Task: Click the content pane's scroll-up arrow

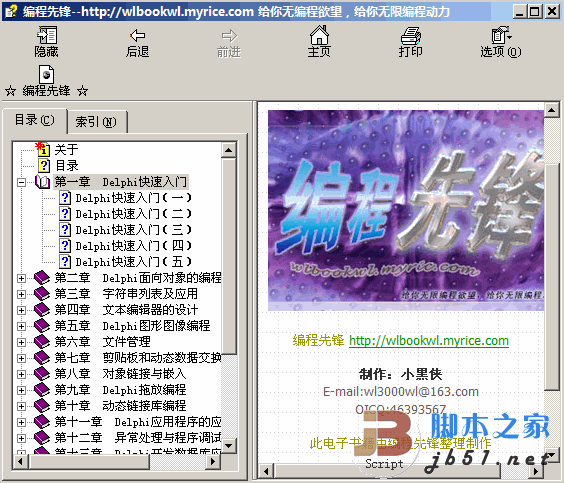Action: [x=551, y=110]
